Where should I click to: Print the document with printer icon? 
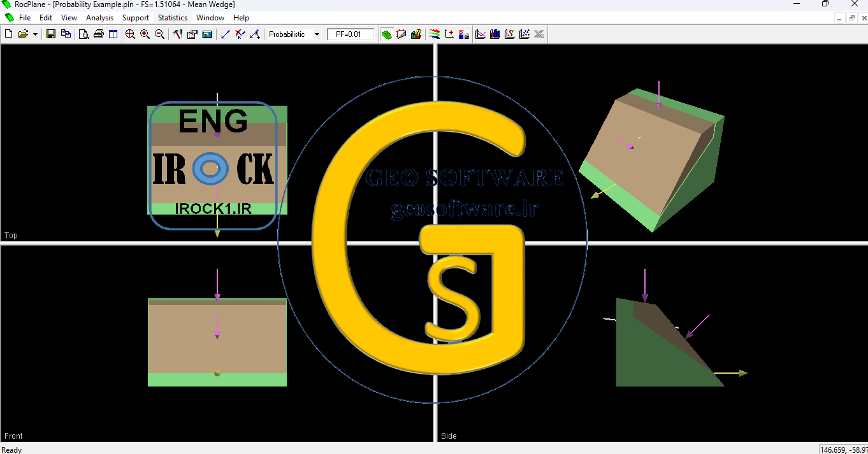click(x=98, y=34)
